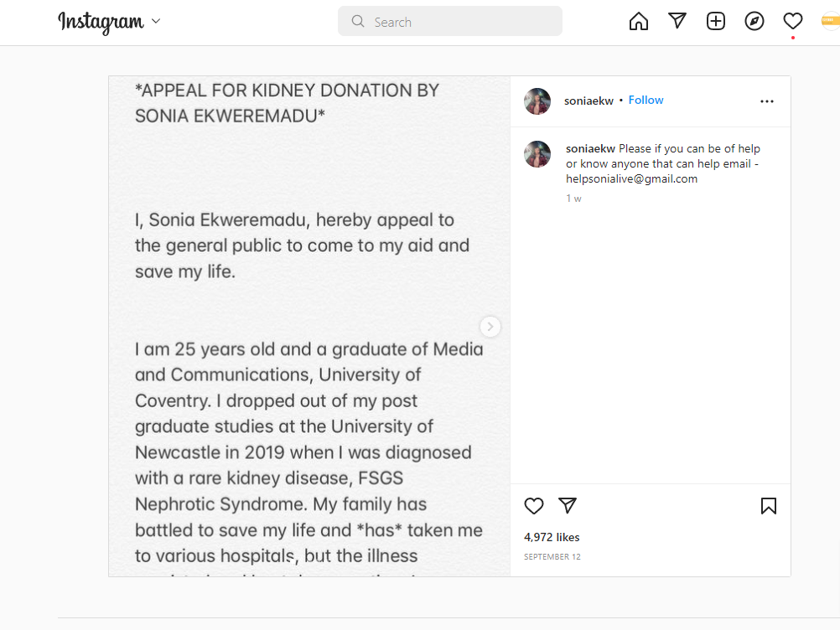Viewport: 840px width, 630px height.
Task: Open Explore compass icon
Action: click(754, 22)
